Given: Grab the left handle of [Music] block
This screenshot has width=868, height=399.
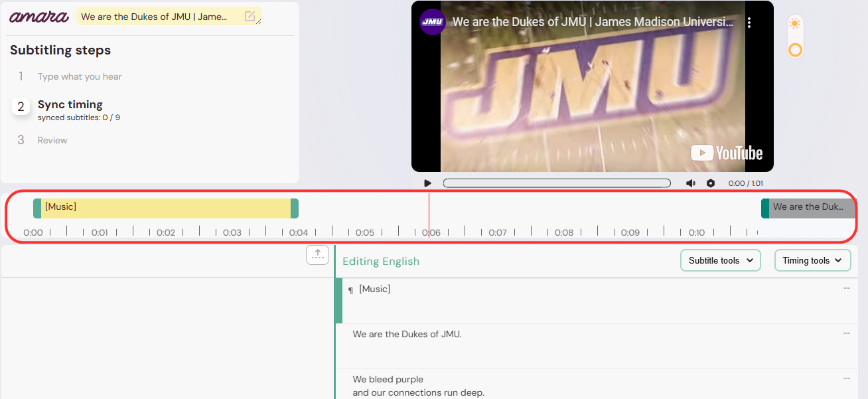Looking at the screenshot, I should pyautogui.click(x=37, y=208).
